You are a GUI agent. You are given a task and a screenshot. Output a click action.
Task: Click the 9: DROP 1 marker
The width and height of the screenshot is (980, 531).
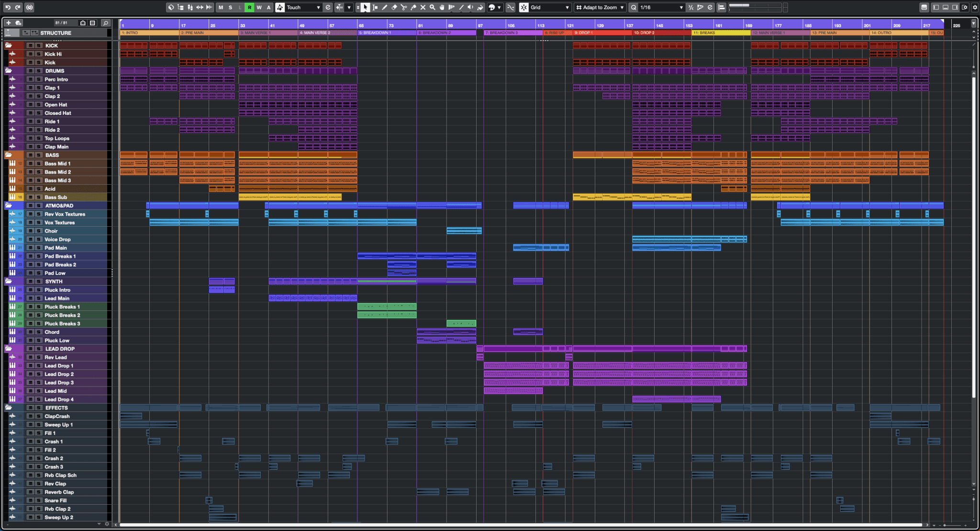(593, 33)
